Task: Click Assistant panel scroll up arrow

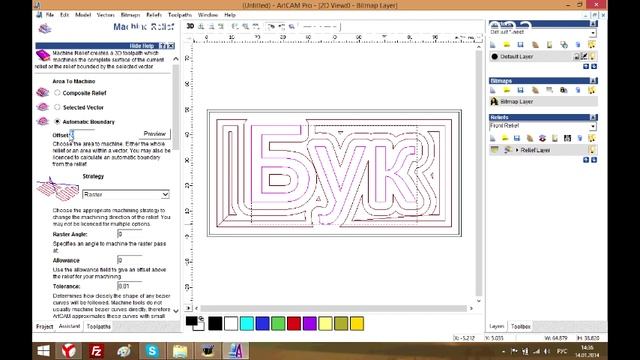Action: pos(176,59)
